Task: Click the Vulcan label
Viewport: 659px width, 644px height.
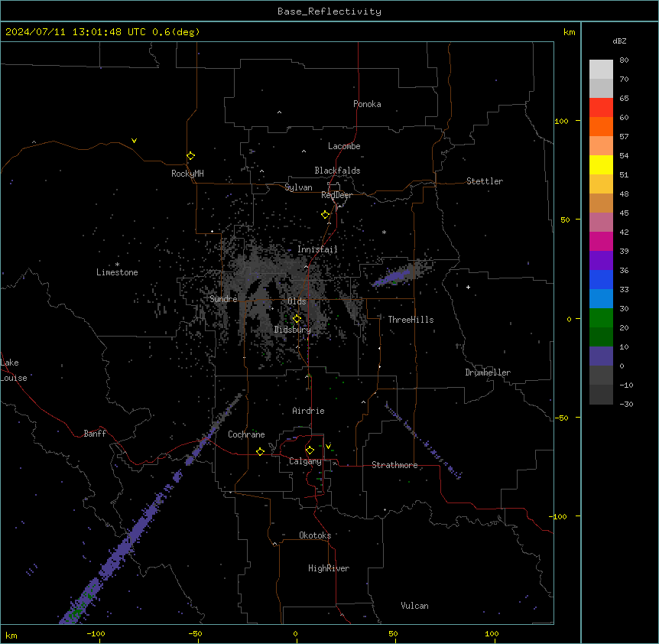Action: pos(415,606)
